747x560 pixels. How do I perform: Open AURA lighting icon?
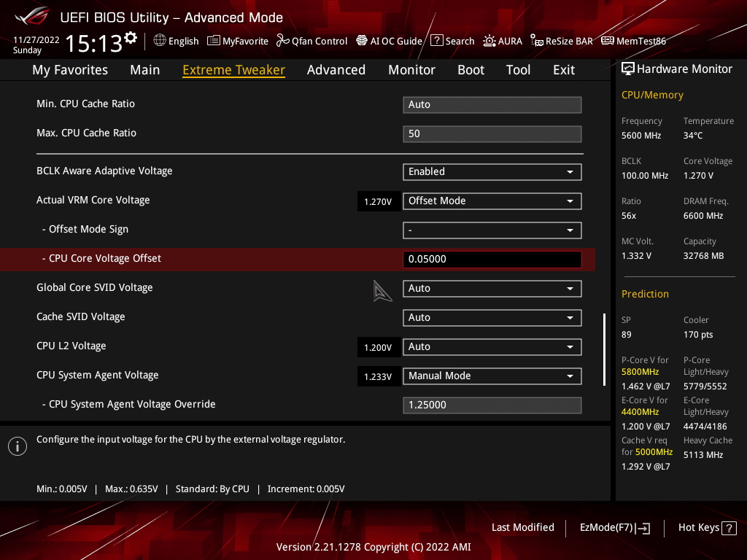coord(489,41)
